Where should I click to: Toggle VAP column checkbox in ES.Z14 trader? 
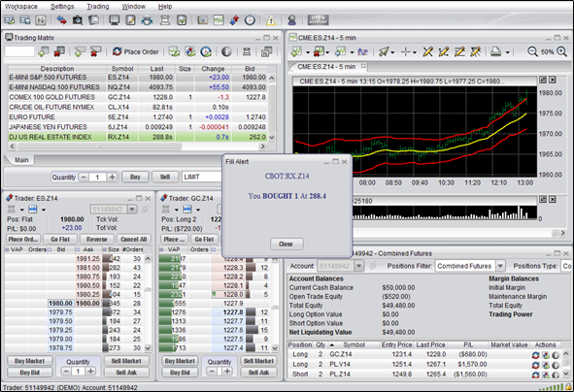pyautogui.click(x=7, y=249)
